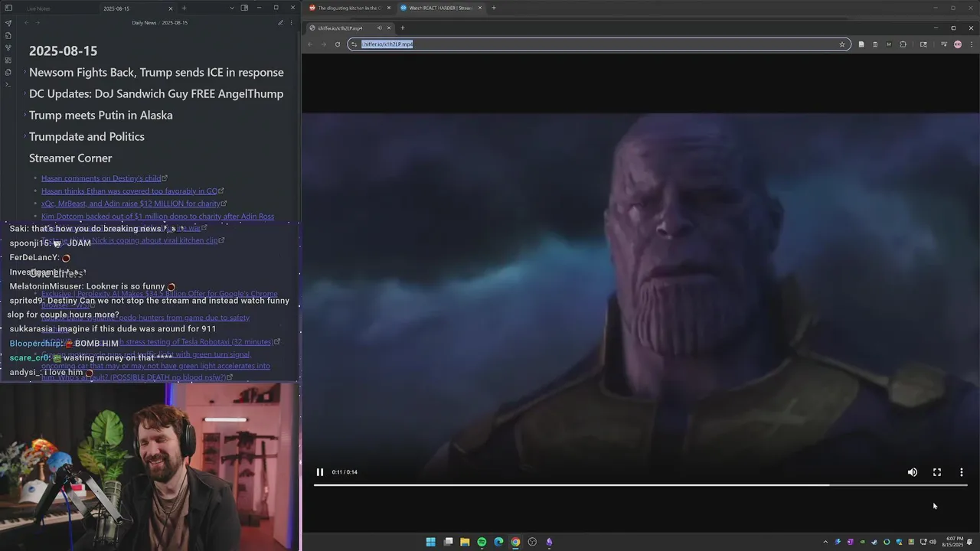Viewport: 980px width, 551px height.
Task: Navigate forward in the Obsidian note
Action: pyautogui.click(x=38, y=23)
